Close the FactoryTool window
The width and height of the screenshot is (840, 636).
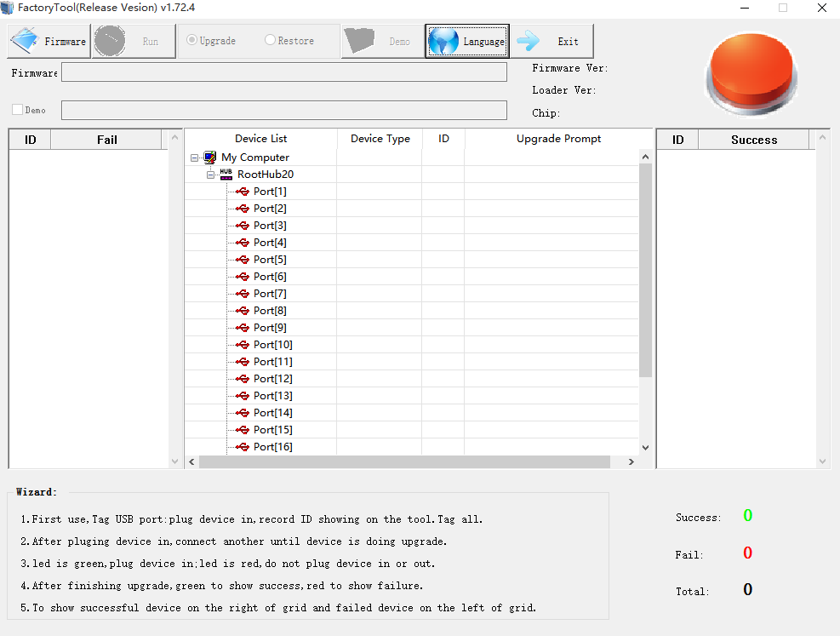(822, 8)
